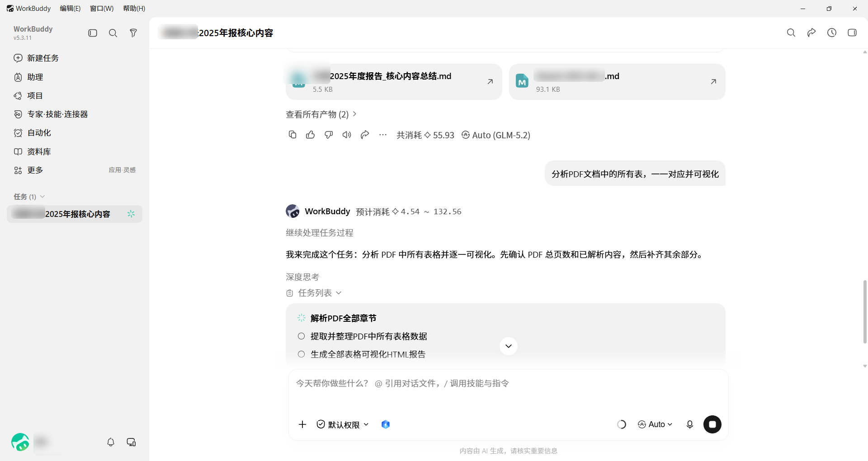Collapse the 任务列表 section
This screenshot has height=461, width=868.
(314, 293)
